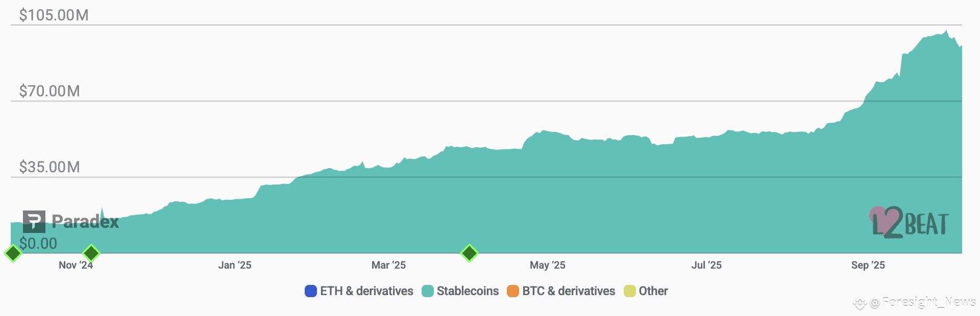
Task: Click the Stablecoins legend label
Action: (468, 291)
